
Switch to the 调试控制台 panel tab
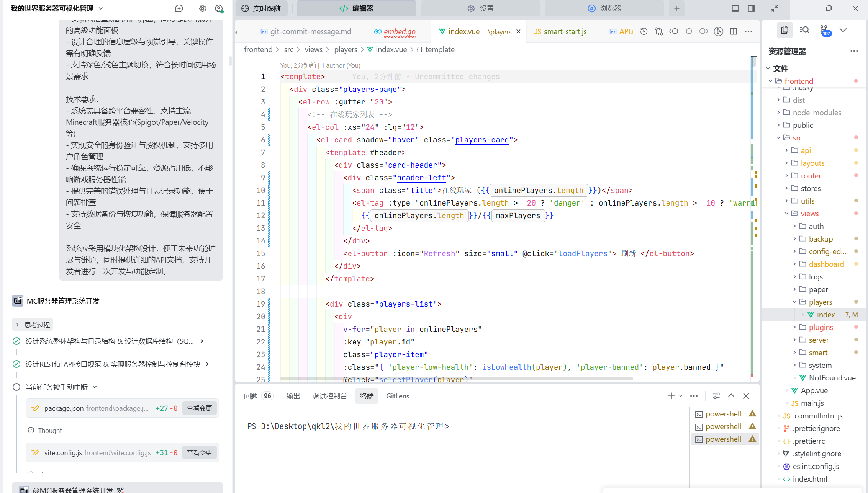[330, 396]
